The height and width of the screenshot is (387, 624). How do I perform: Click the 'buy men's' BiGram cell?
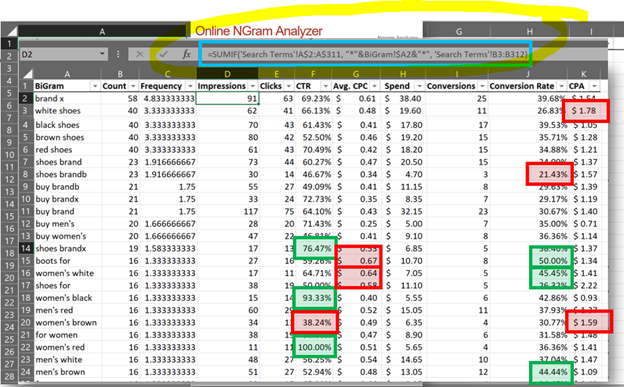pyautogui.click(x=66, y=224)
